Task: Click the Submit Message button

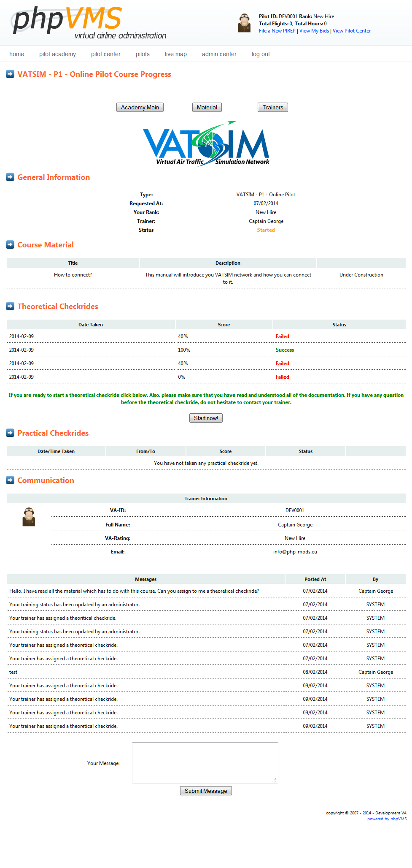Action: (x=206, y=791)
